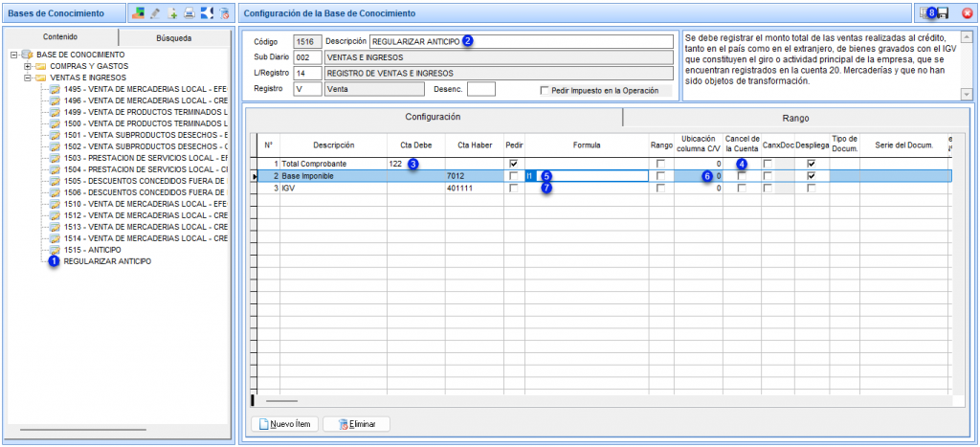980x447 pixels.
Task: Select 1505 - DESCUENTOS CONCEDIDOS tree entry
Action: [x=145, y=181]
